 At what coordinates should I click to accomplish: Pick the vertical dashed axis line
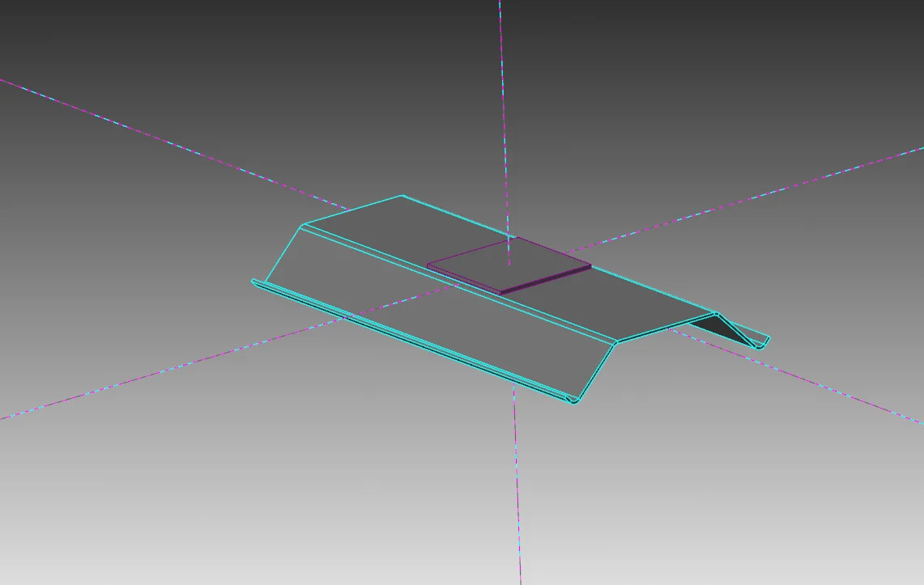pyautogui.click(x=510, y=293)
